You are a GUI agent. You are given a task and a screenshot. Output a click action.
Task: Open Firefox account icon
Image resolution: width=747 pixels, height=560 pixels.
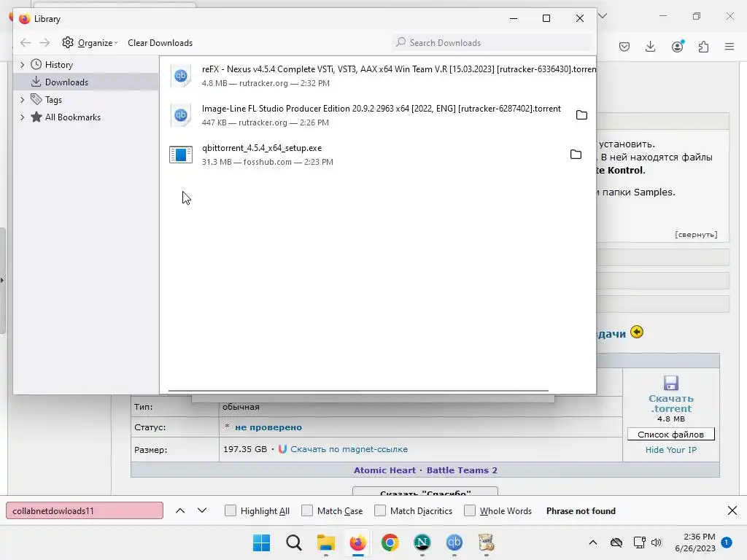point(678,47)
